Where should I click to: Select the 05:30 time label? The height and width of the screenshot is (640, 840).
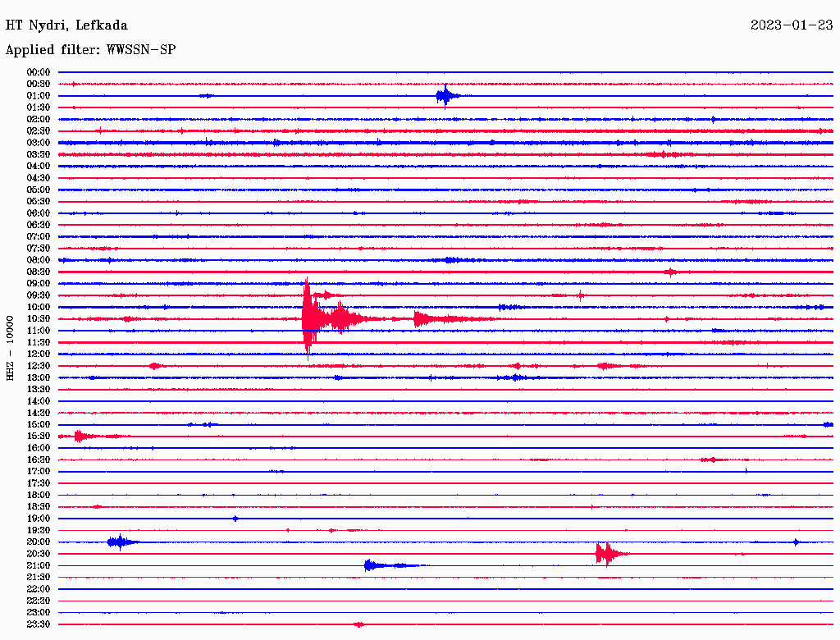pyautogui.click(x=39, y=202)
